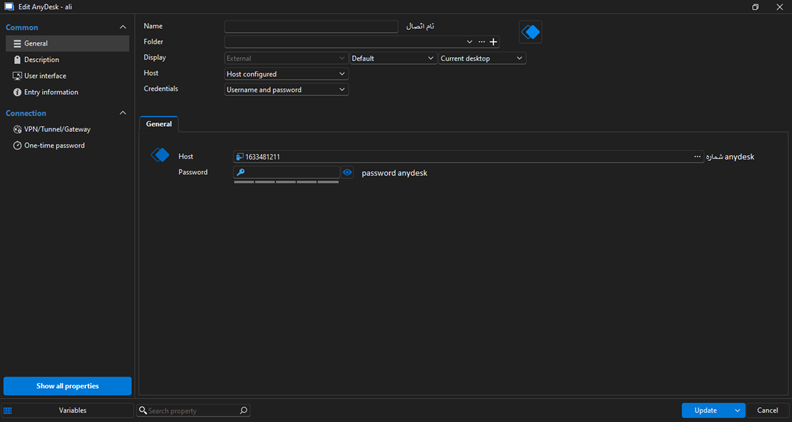
Task: Click the Credentials label
Action: 161,88
